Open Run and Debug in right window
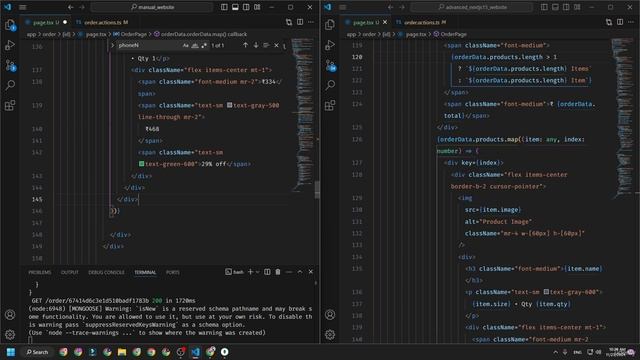 pos(330,45)
